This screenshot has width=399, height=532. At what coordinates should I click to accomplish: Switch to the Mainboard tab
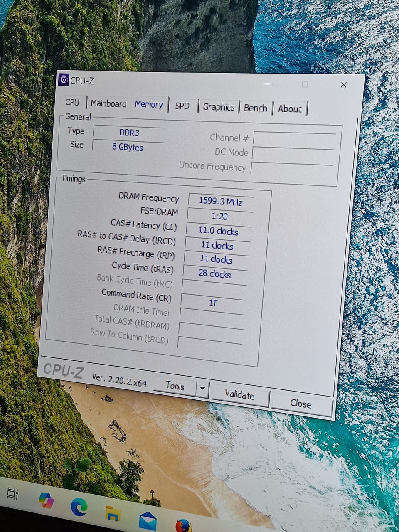[x=108, y=103]
